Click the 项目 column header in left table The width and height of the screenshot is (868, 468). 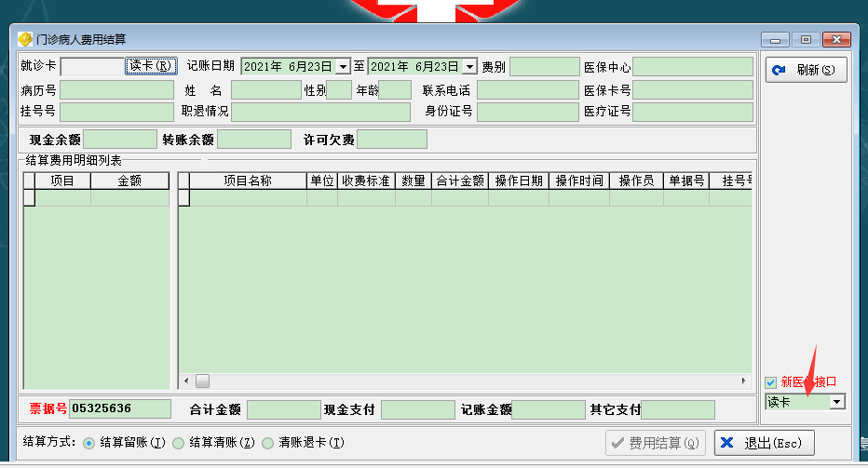pyautogui.click(x=62, y=181)
